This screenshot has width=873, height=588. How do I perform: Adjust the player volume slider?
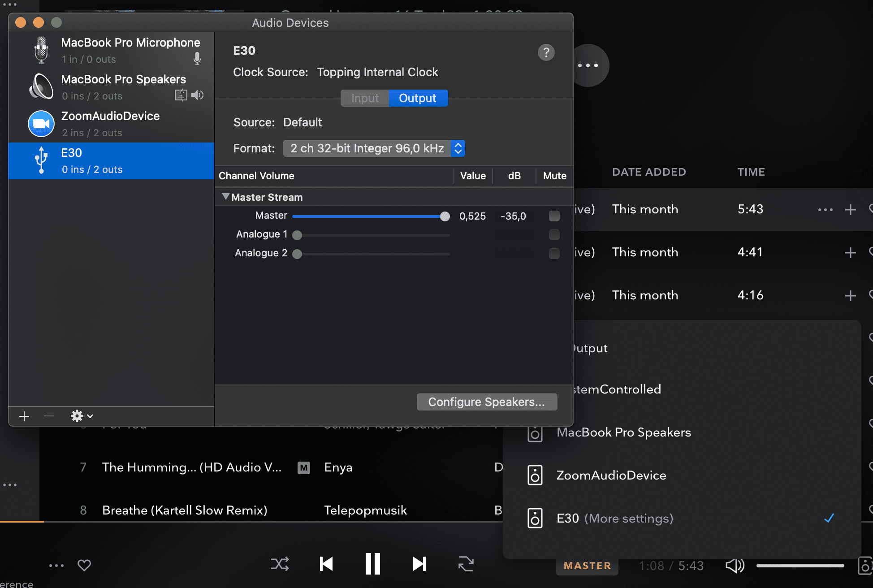pos(800,566)
